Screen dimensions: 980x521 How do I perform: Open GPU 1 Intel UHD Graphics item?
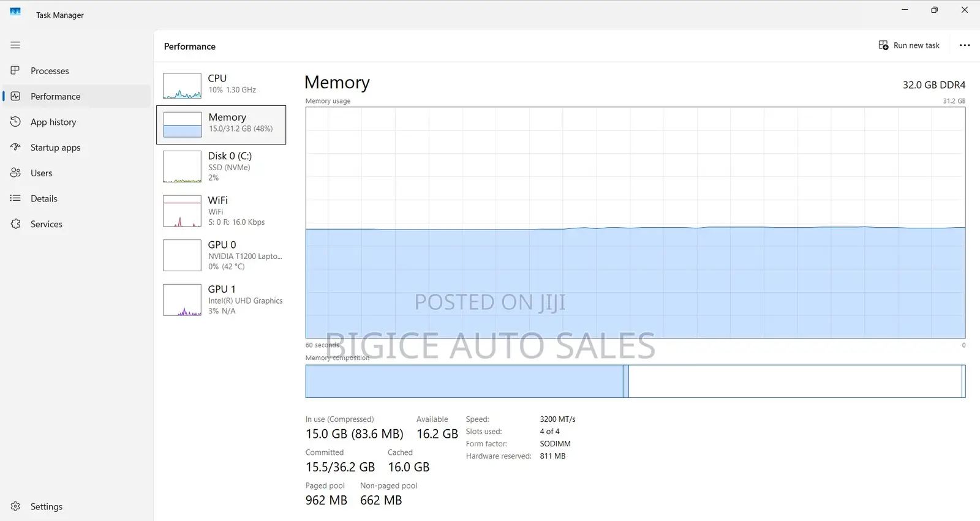coord(221,299)
